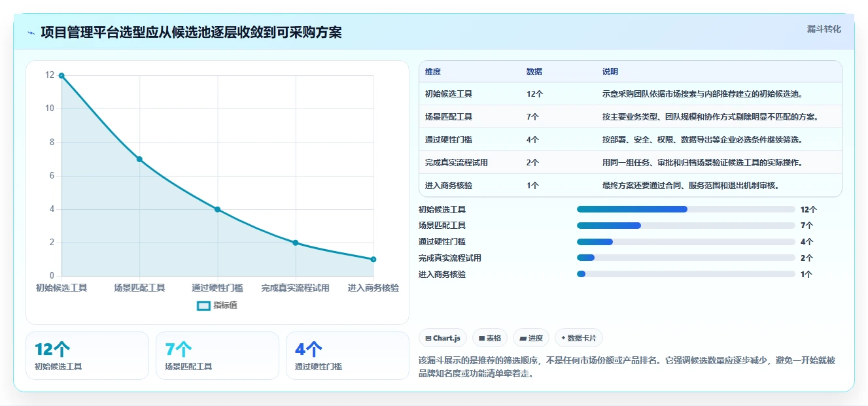Click the chart data point at value 7

pyautogui.click(x=139, y=160)
